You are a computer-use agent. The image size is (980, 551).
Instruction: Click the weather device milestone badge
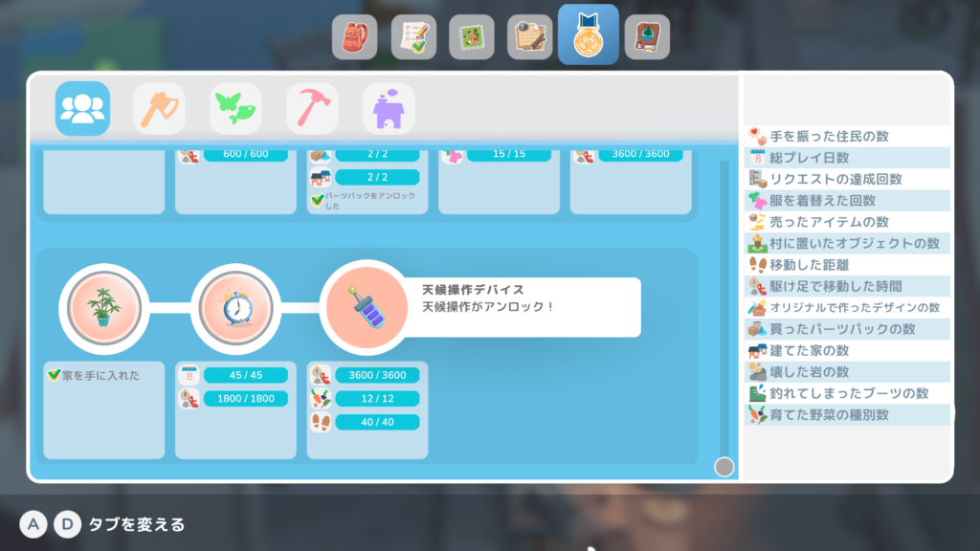[x=367, y=308]
